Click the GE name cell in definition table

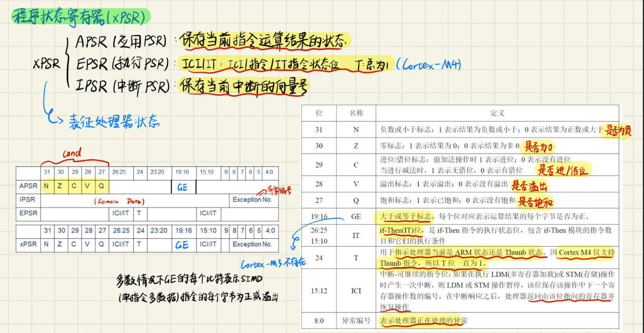coord(356,217)
